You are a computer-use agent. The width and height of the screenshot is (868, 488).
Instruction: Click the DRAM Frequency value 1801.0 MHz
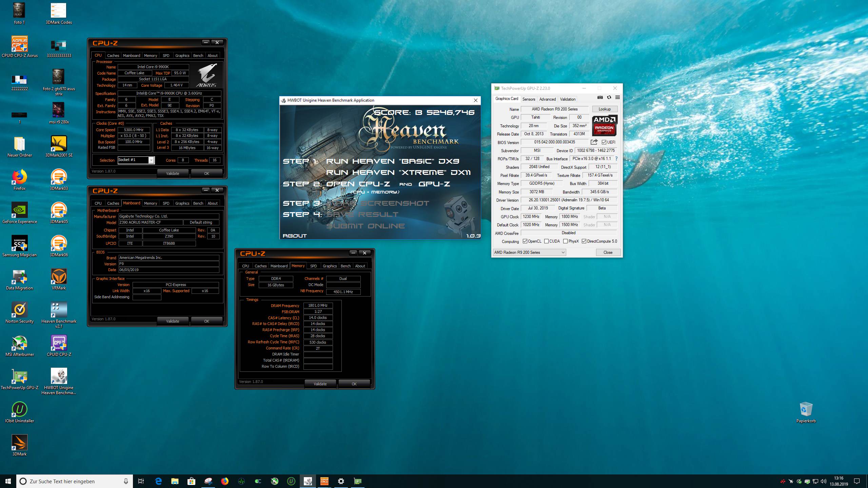[318, 306]
